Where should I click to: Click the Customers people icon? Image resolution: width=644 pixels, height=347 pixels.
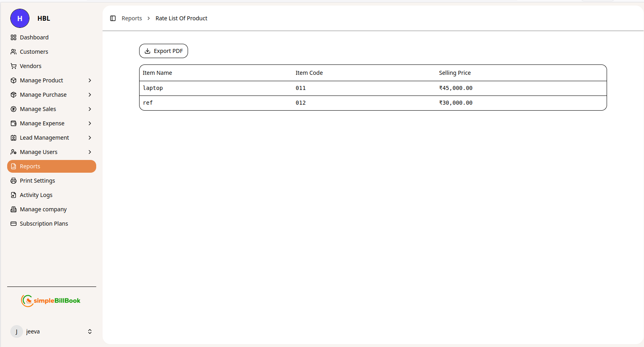pos(14,52)
